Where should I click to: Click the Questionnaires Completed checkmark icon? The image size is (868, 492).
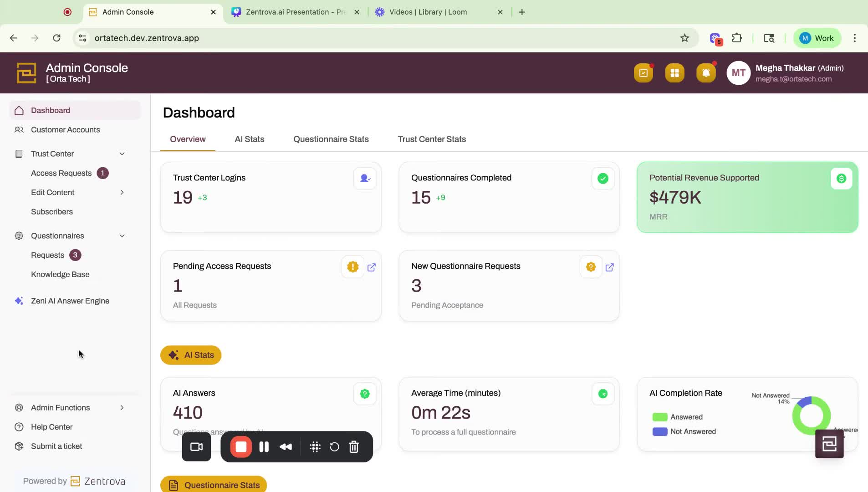click(603, 179)
